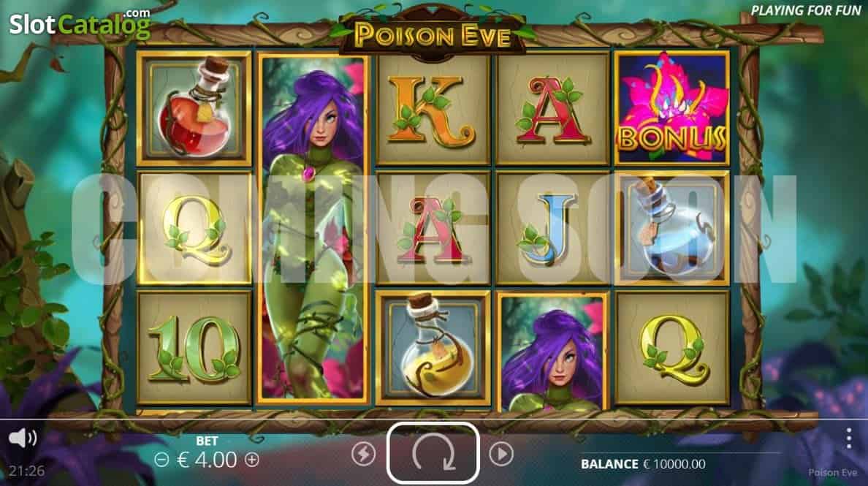
Task: Click the yellow potion bottle symbol
Action: point(433,348)
